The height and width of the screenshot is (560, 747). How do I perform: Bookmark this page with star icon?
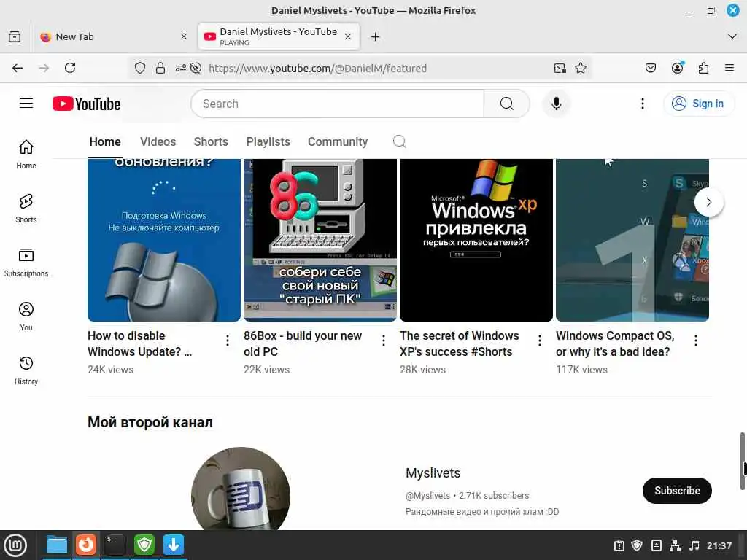click(x=580, y=68)
